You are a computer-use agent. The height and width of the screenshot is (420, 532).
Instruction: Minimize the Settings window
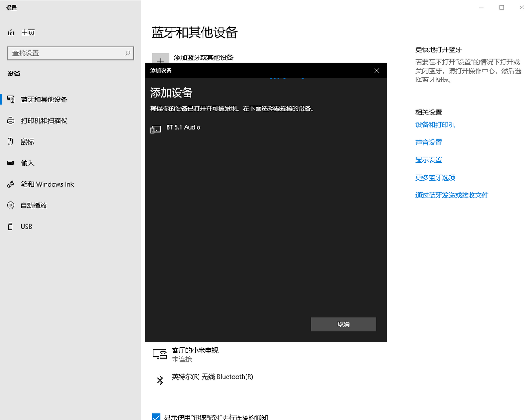pyautogui.click(x=481, y=8)
